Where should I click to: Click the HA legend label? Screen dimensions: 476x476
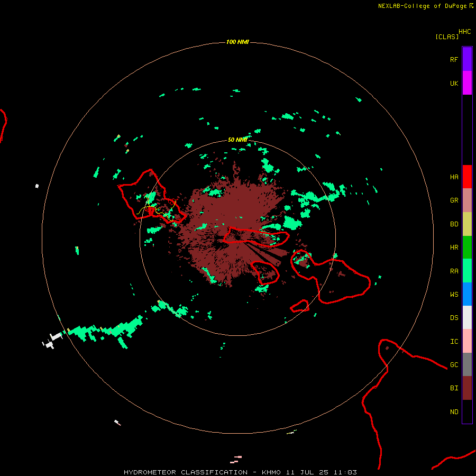[454, 177]
